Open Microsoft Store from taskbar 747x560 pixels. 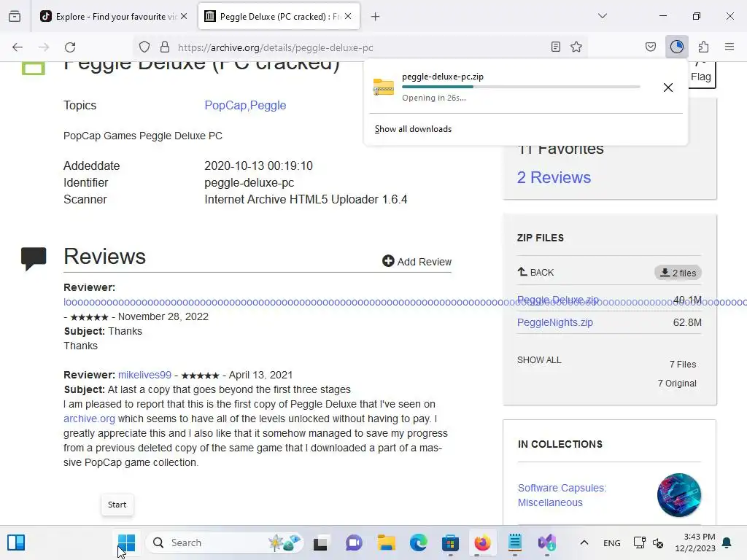[450, 542]
